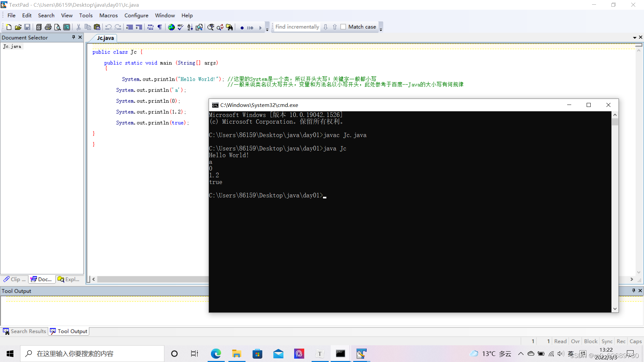Screen dimensions: 644x362
Task: Click the View in Web Browser globe icon
Action: tap(171, 27)
